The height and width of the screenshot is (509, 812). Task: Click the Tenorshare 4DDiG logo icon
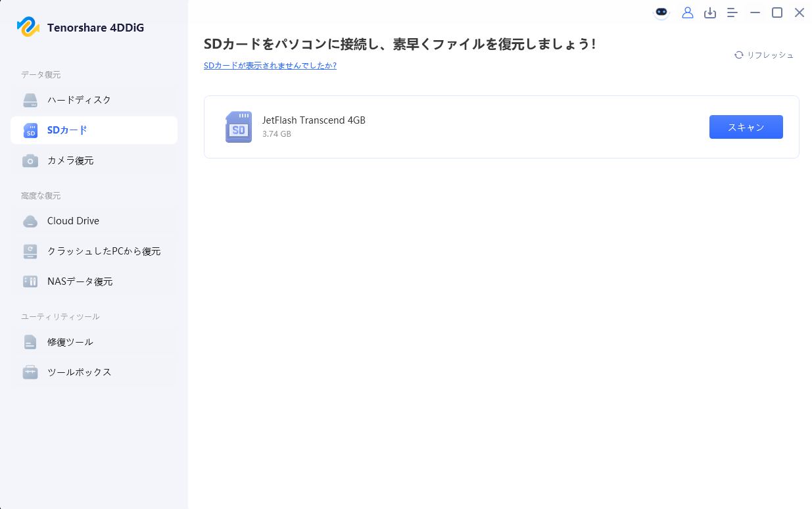pyautogui.click(x=28, y=27)
